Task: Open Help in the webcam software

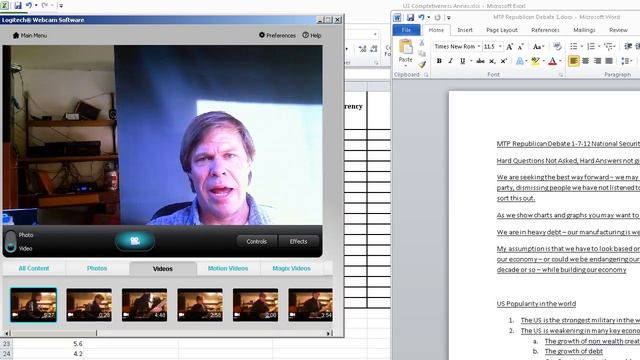Action: 312,36
